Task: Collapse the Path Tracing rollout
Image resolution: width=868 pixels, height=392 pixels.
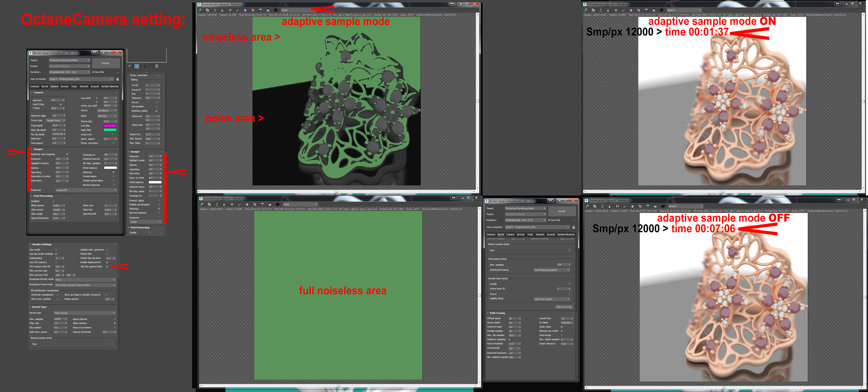Action: point(497,313)
